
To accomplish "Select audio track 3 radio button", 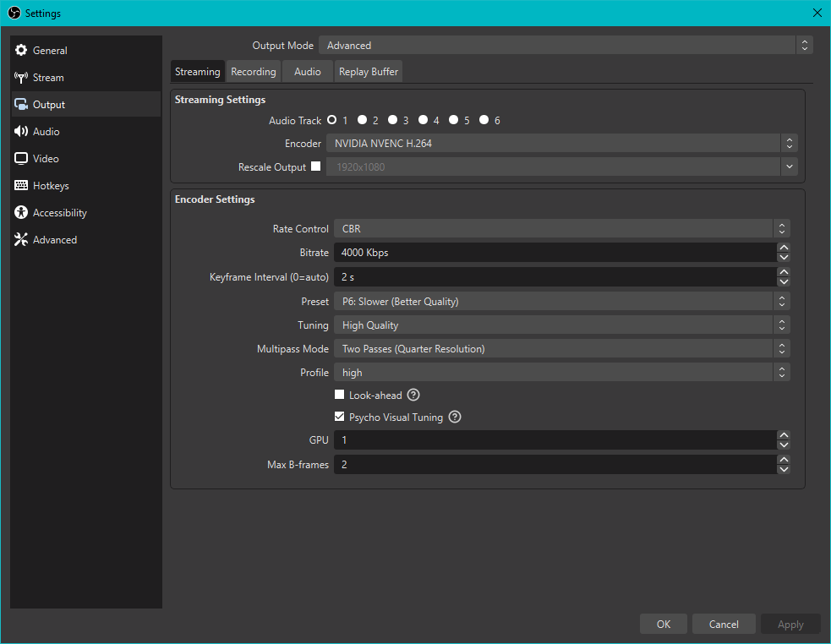I will coord(393,120).
